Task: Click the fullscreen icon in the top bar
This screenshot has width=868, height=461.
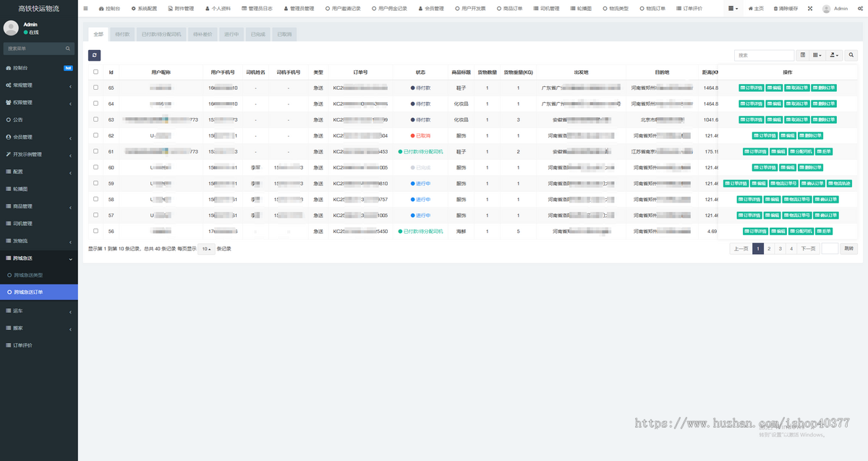Action: (x=809, y=9)
